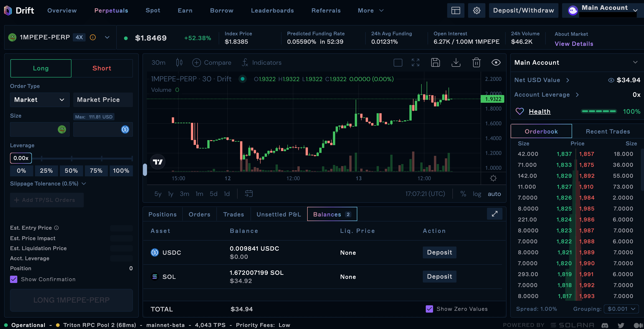Select chart layout square icon
The width and height of the screenshot is (644, 329).
pyautogui.click(x=398, y=62)
